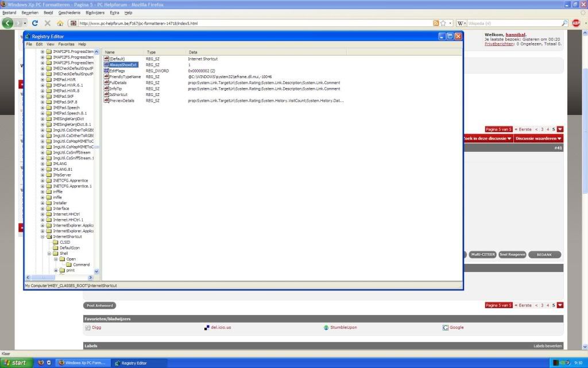Image resolution: width=588 pixels, height=368 pixels.
Task: Click the Firefox home icon
Action: pyautogui.click(x=60, y=23)
